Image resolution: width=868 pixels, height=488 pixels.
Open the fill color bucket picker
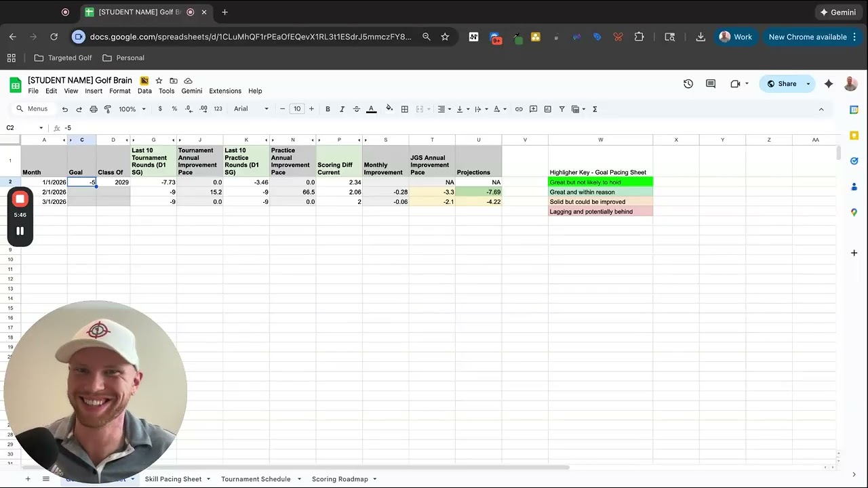coord(389,108)
